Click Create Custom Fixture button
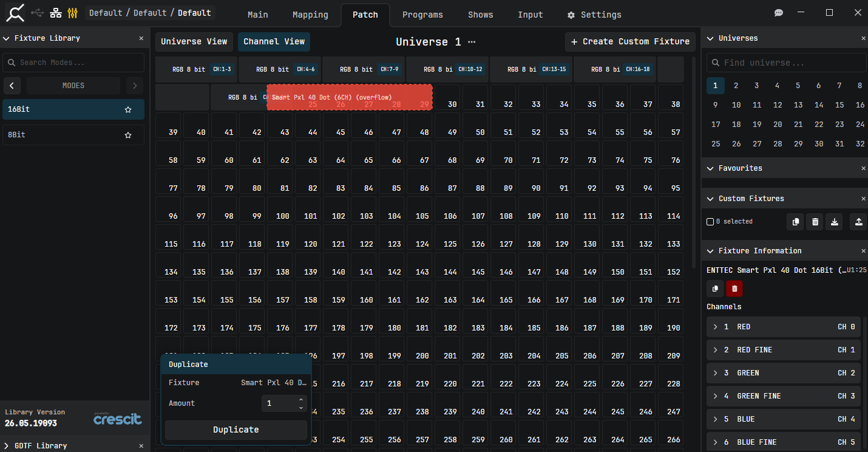 tap(630, 42)
